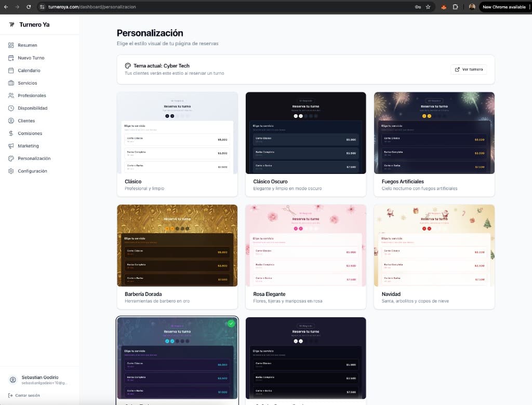The image size is (532, 405).
Task: Select the Fuegos Artificiales theme preview
Action: 434,133
